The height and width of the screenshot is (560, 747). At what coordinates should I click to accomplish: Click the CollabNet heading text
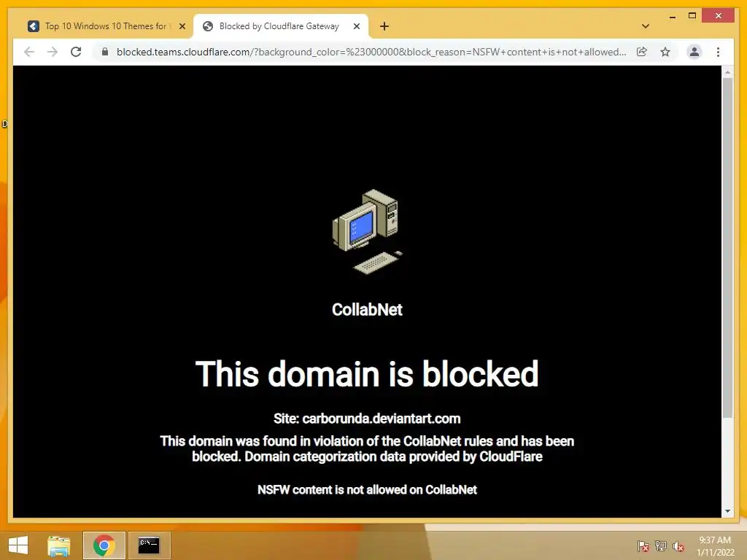coord(367,309)
